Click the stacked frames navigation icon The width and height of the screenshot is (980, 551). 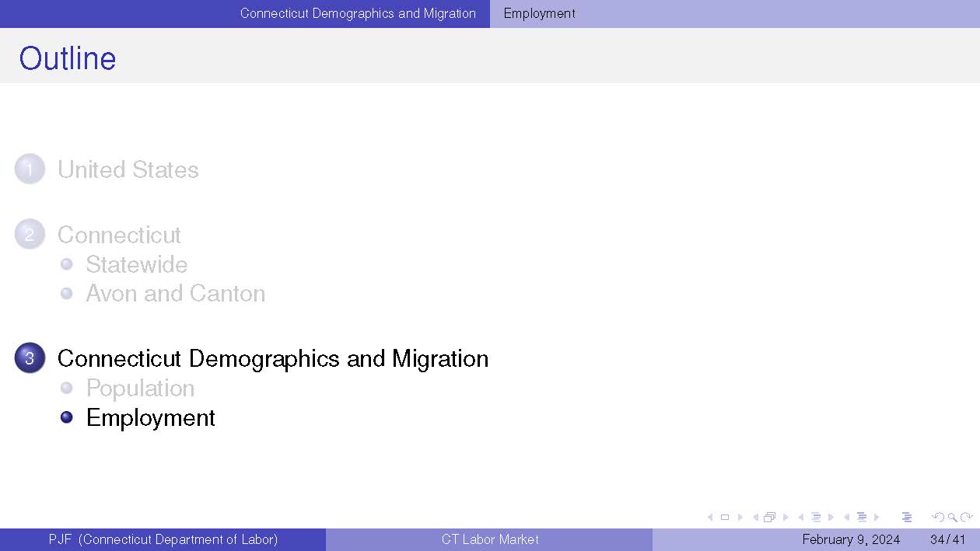click(x=769, y=518)
